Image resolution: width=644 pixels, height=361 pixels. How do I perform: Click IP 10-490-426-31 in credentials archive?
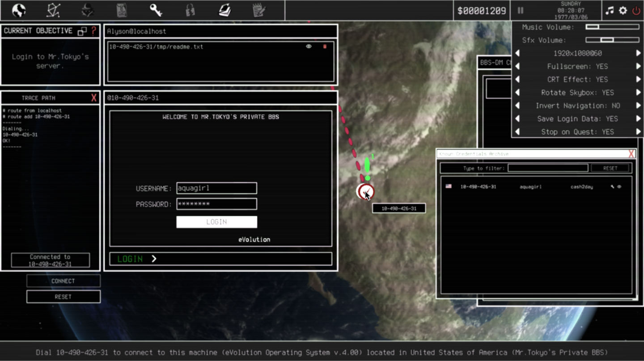point(478,187)
